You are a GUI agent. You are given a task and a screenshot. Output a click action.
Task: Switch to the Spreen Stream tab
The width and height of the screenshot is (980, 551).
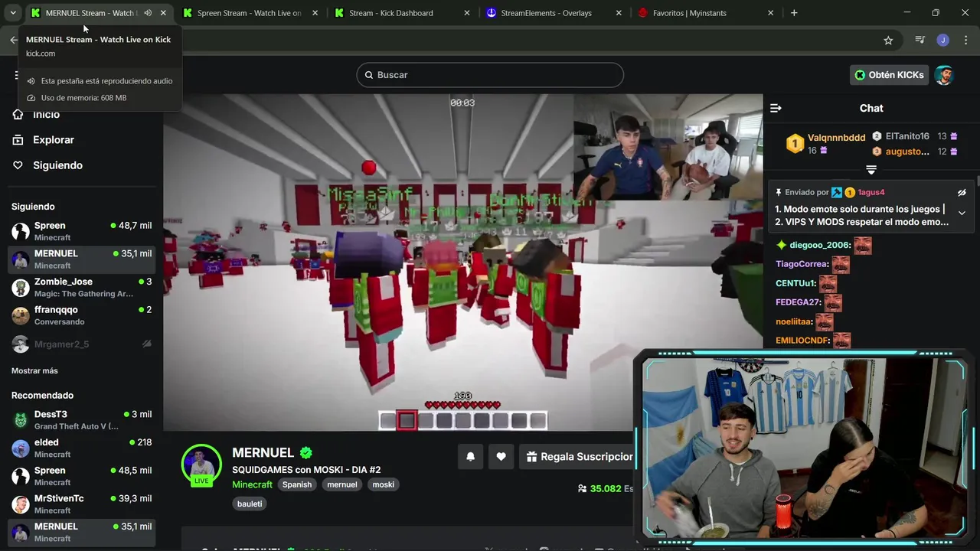249,13
